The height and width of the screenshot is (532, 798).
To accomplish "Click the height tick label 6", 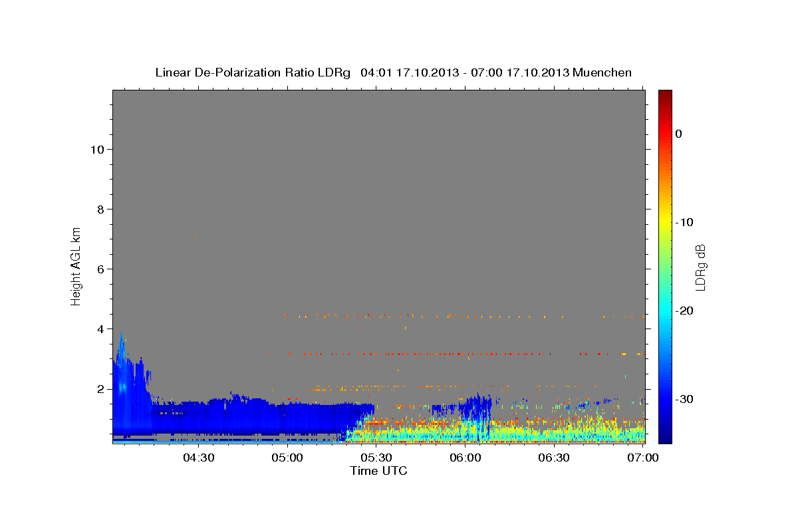I will 99,269.
